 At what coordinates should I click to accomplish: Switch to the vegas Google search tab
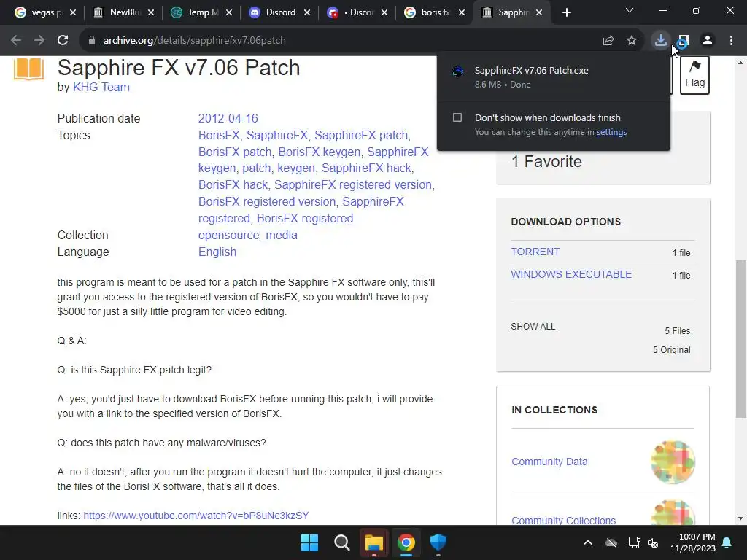pyautogui.click(x=39, y=12)
